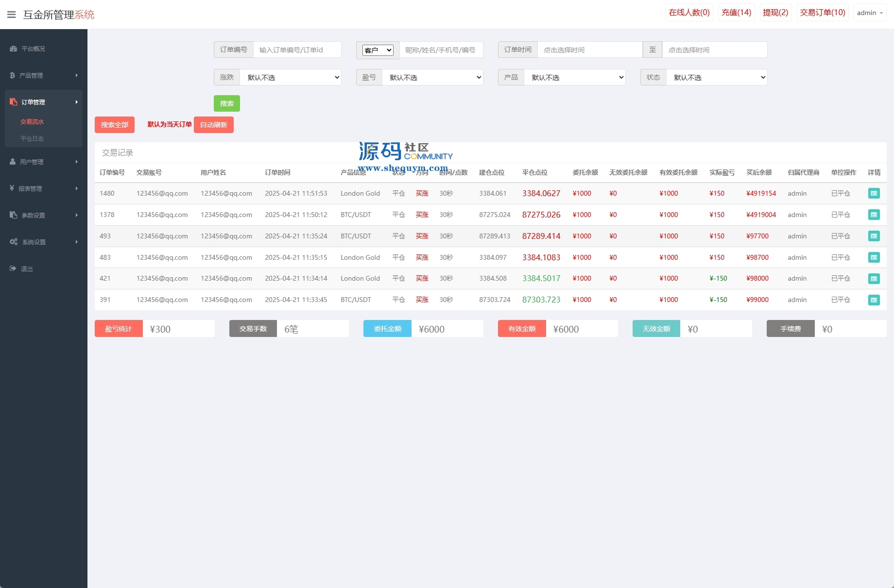
Task: Select 平仓日志 in sidebar submenu
Action: [32, 138]
